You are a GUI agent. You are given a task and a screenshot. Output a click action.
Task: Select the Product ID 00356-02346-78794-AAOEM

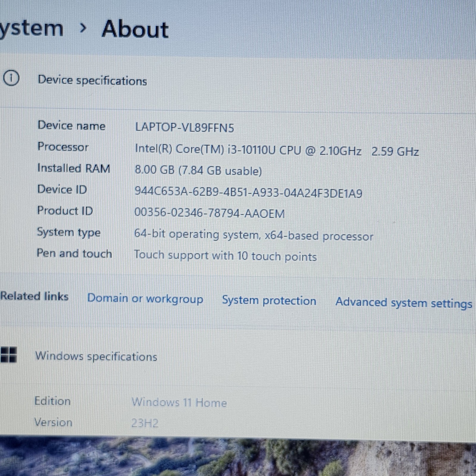[x=209, y=213]
